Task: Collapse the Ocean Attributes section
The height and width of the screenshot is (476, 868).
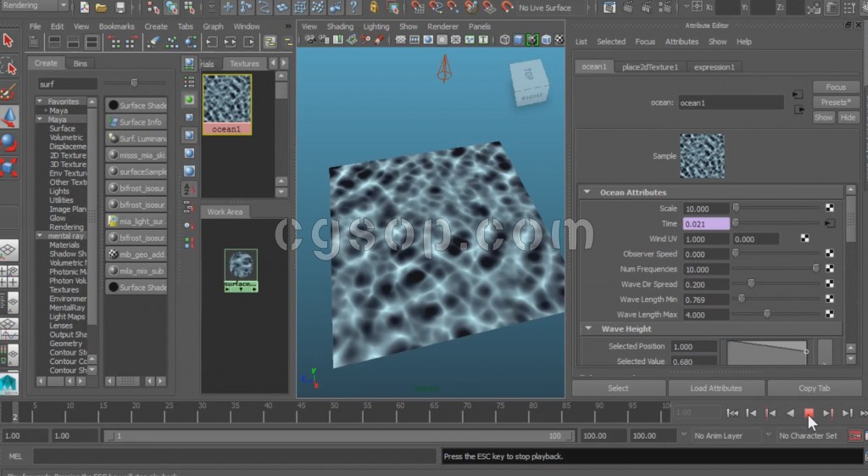Action: point(587,193)
